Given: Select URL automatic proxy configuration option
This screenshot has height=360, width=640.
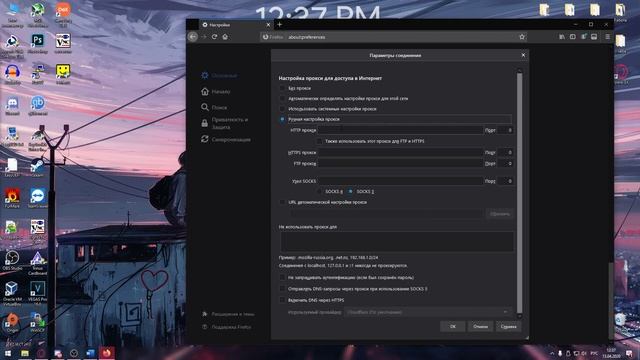Looking at the screenshot, I should point(282,202).
